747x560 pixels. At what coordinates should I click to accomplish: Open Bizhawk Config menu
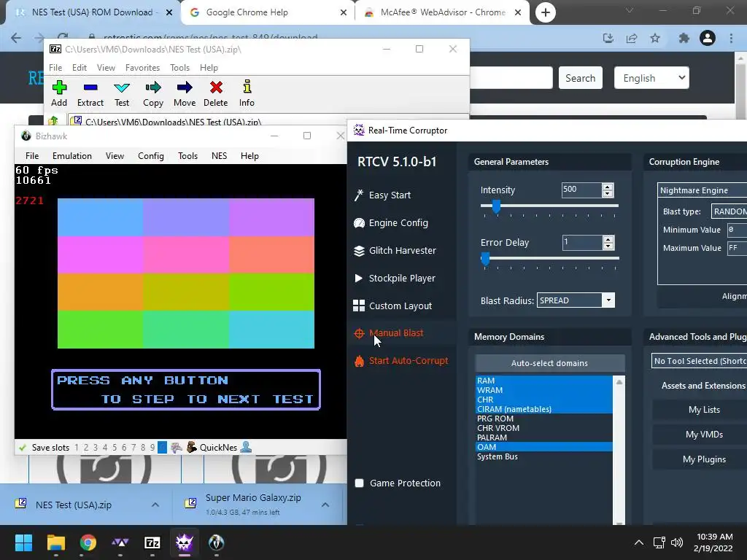tap(150, 156)
